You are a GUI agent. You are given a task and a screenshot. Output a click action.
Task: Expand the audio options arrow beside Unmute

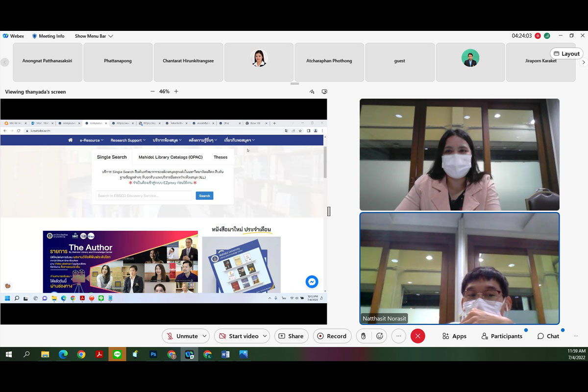[x=205, y=336]
